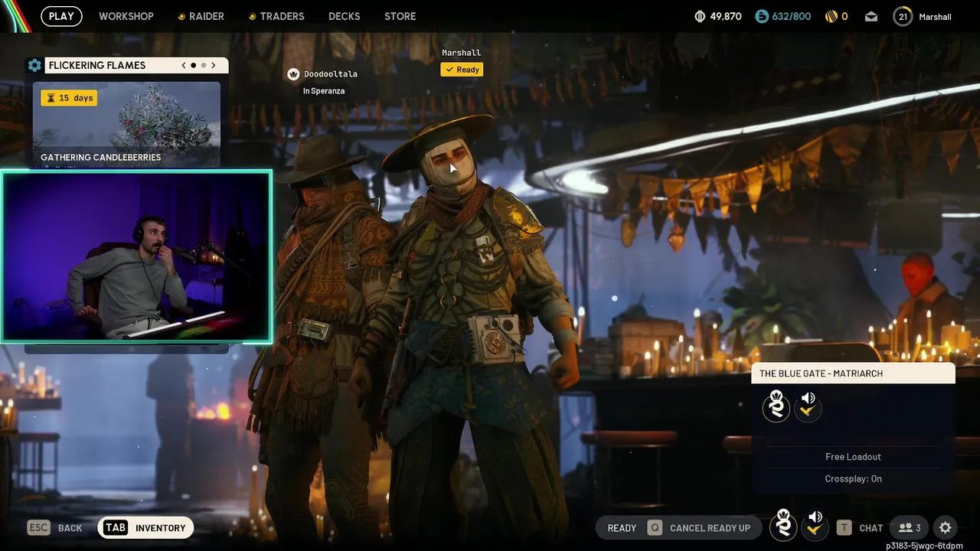Open the mail inbox envelope icon
Viewport: 980px width, 551px height.
click(871, 16)
